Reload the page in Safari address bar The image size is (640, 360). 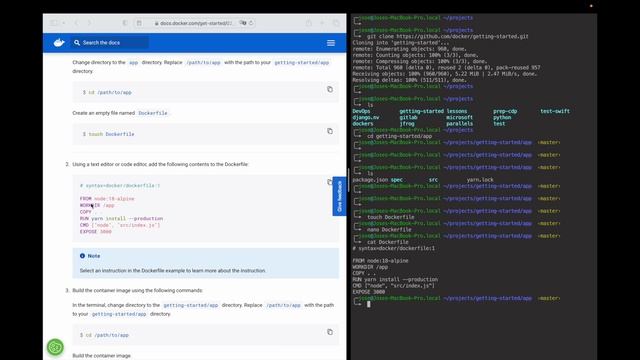tap(251, 23)
